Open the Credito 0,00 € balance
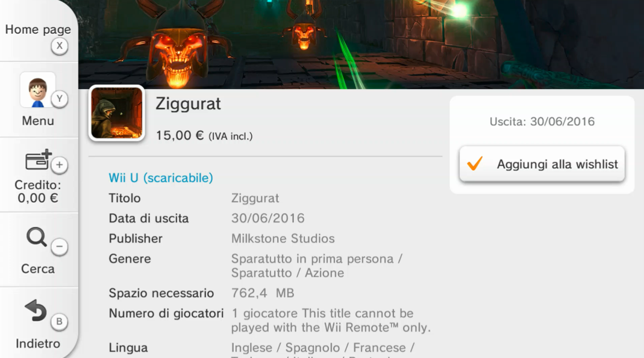Screen dimensions: 644x358 click(x=38, y=191)
